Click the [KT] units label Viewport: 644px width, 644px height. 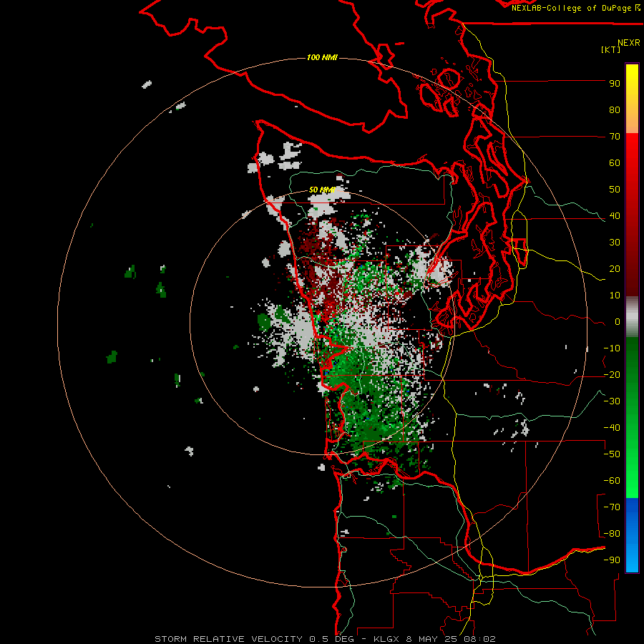pyautogui.click(x=611, y=49)
